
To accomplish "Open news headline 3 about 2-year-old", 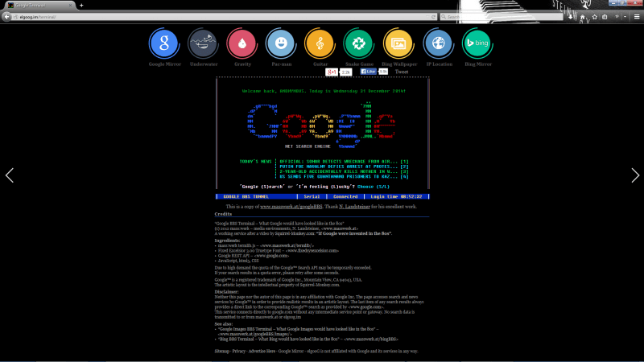I will click(344, 171).
